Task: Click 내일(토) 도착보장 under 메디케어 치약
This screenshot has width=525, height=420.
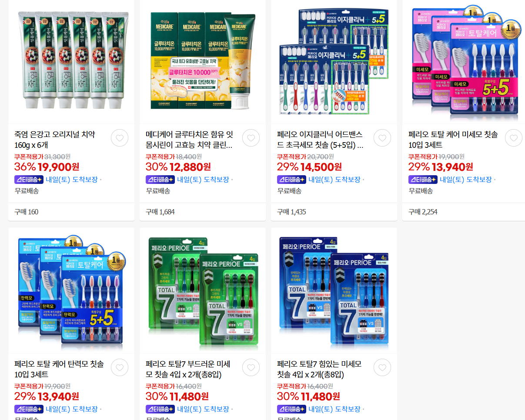Action: point(203,180)
